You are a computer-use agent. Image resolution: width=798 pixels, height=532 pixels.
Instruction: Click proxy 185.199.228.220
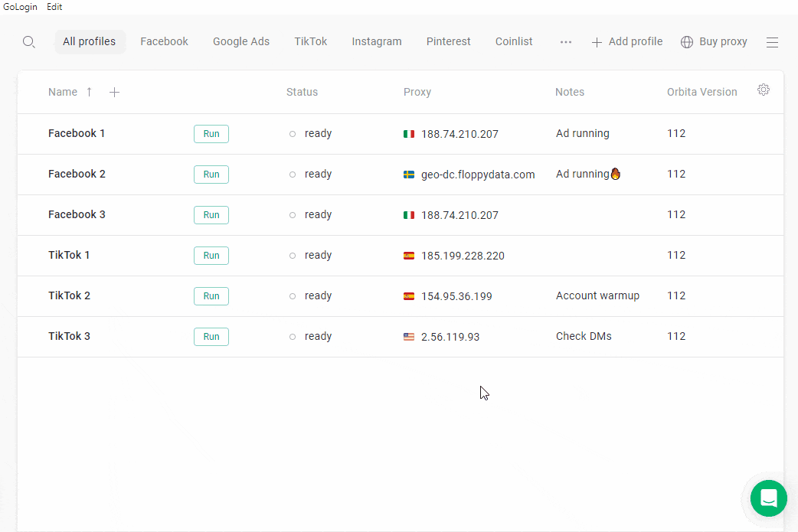point(463,256)
